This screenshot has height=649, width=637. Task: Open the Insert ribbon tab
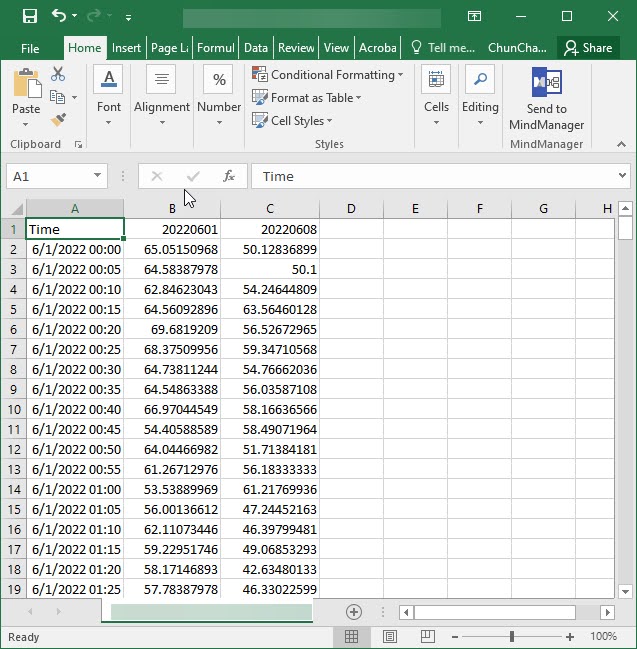[126, 48]
